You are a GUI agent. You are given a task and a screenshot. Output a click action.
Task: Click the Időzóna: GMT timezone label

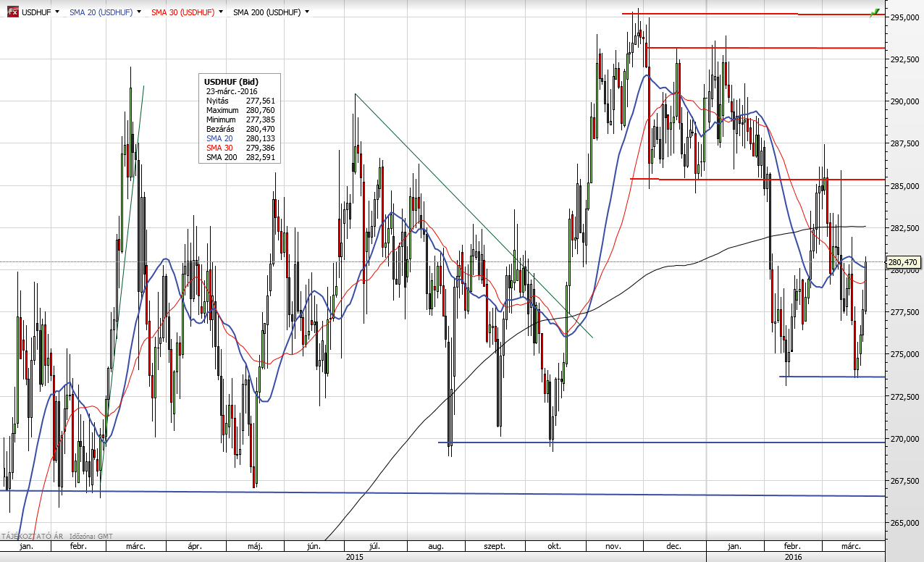[x=91, y=537]
